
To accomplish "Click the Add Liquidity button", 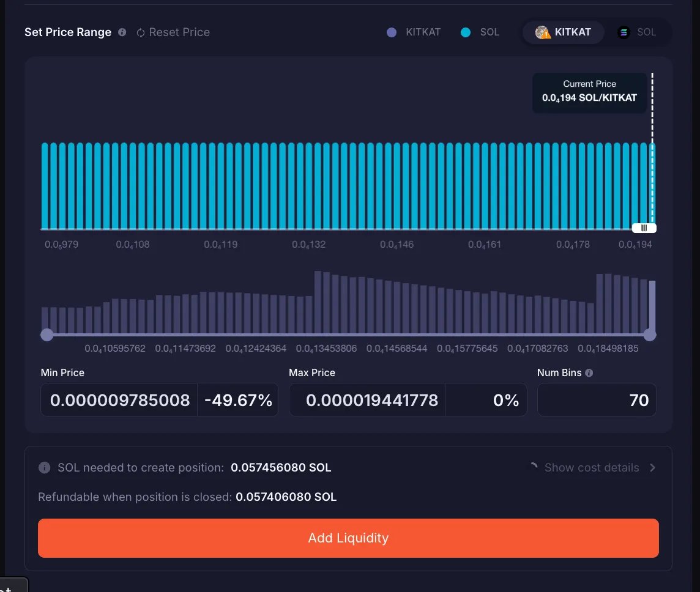I will (x=348, y=538).
